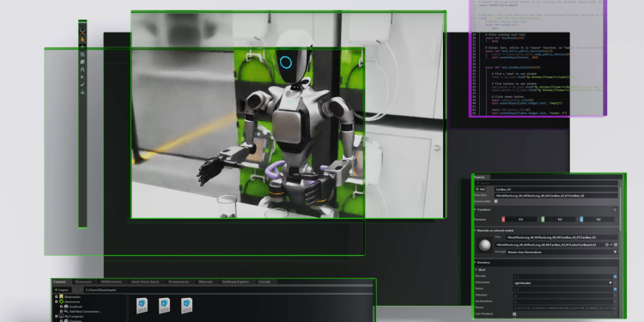This screenshot has height=322, width=644.
Task: Click the Play triangle in the toolbar
Action: (x=82, y=77)
